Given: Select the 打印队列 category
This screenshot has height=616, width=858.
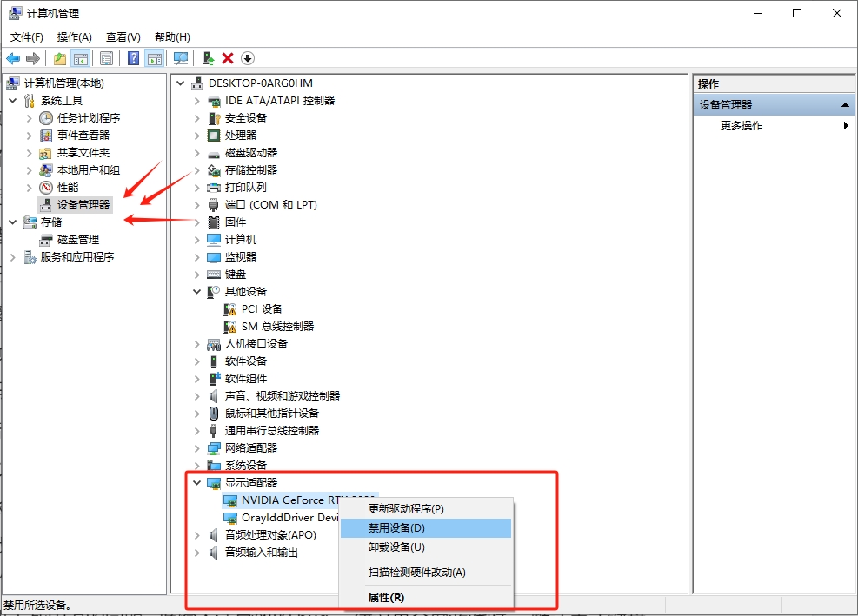Looking at the screenshot, I should pyautogui.click(x=246, y=188).
